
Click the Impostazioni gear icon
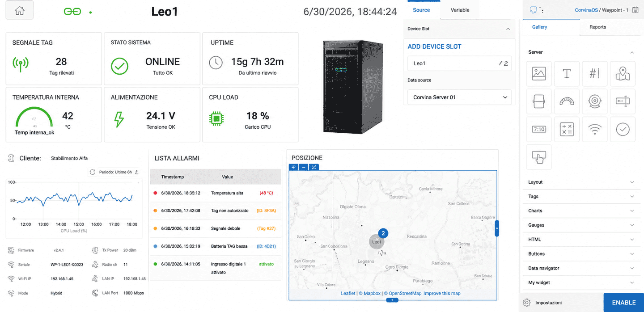click(x=526, y=303)
